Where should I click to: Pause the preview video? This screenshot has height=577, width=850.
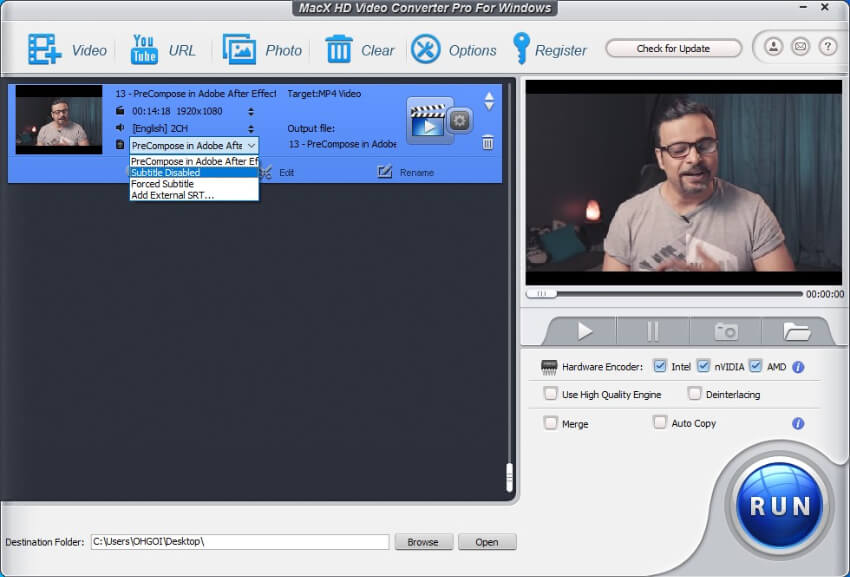(x=653, y=331)
